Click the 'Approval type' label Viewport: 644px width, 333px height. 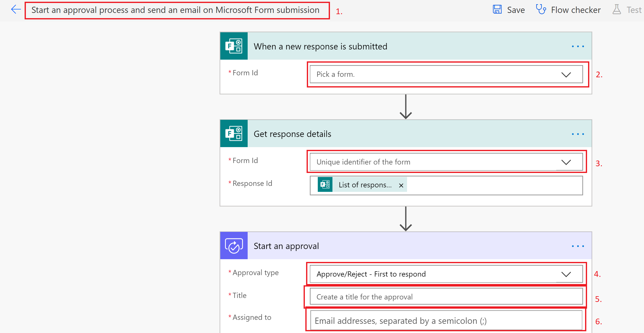(255, 273)
